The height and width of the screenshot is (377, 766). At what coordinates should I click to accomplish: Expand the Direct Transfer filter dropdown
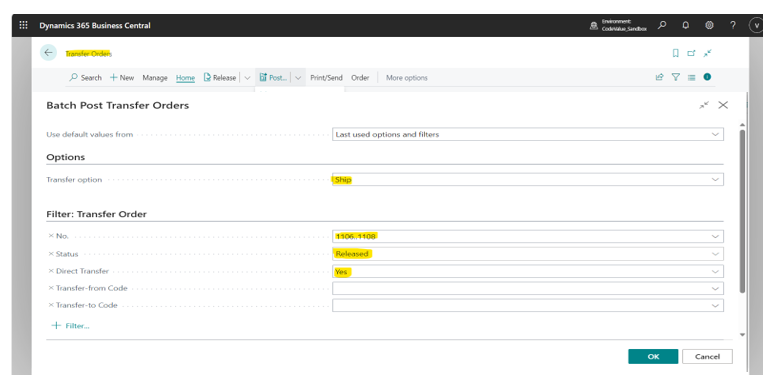[x=715, y=272]
